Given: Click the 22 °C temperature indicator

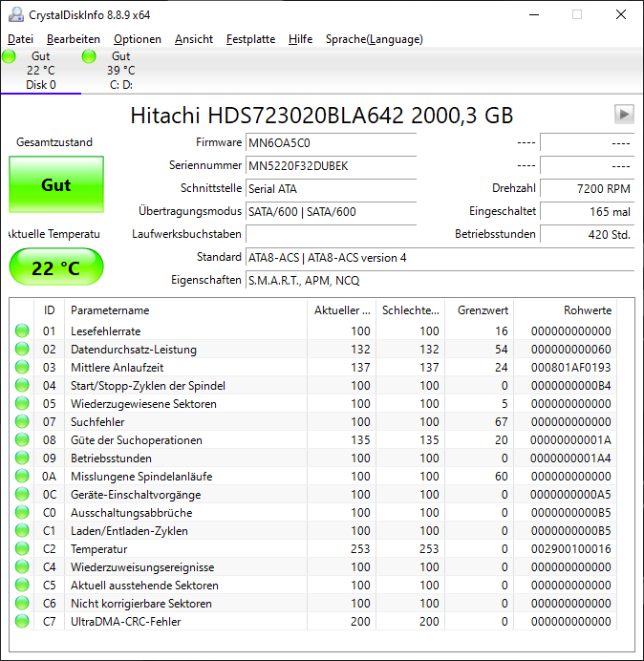Looking at the screenshot, I should (56, 267).
